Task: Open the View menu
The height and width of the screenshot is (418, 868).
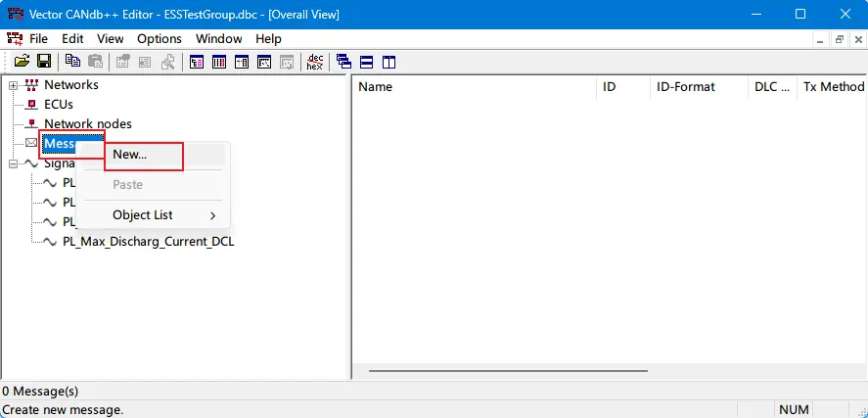Action: click(x=111, y=38)
